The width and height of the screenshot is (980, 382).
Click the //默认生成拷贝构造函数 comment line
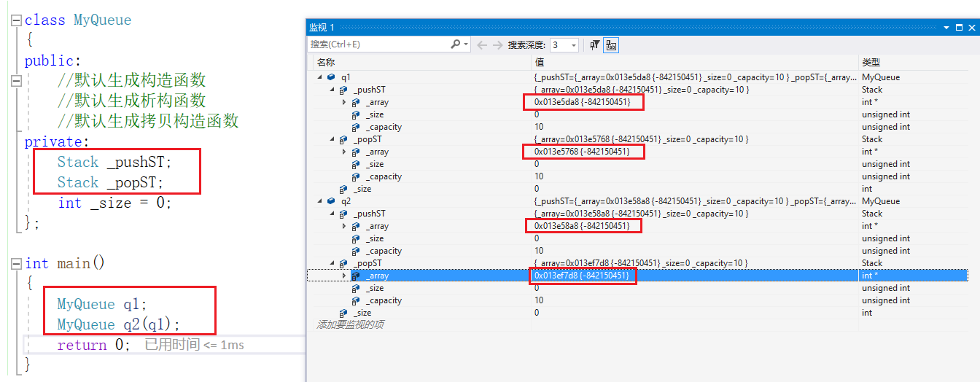pyautogui.click(x=148, y=121)
